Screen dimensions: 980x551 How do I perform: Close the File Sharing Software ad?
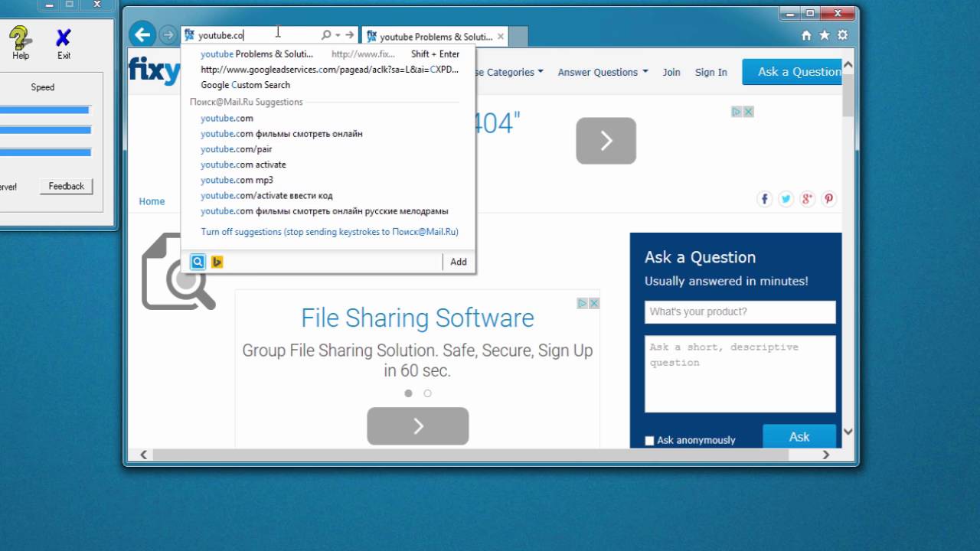594,303
